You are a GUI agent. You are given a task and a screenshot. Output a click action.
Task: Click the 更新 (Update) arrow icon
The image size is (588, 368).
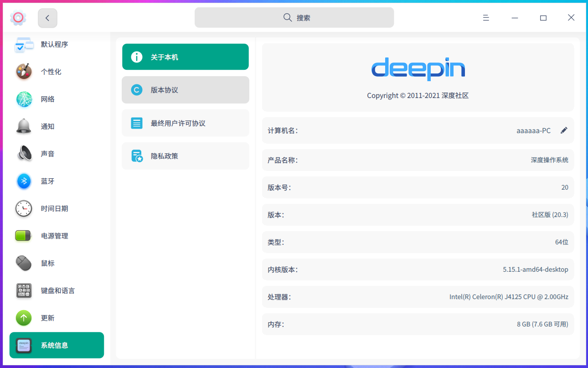tap(24, 318)
